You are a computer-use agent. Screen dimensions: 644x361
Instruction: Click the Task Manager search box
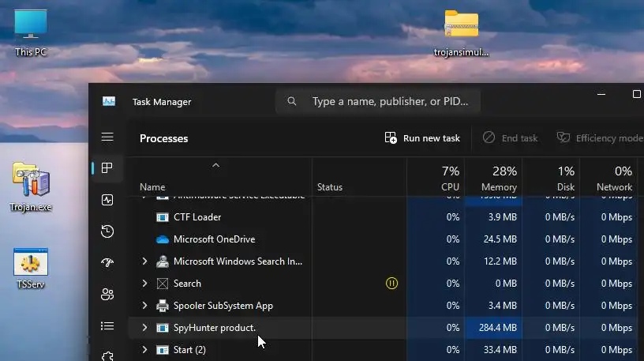coord(379,102)
